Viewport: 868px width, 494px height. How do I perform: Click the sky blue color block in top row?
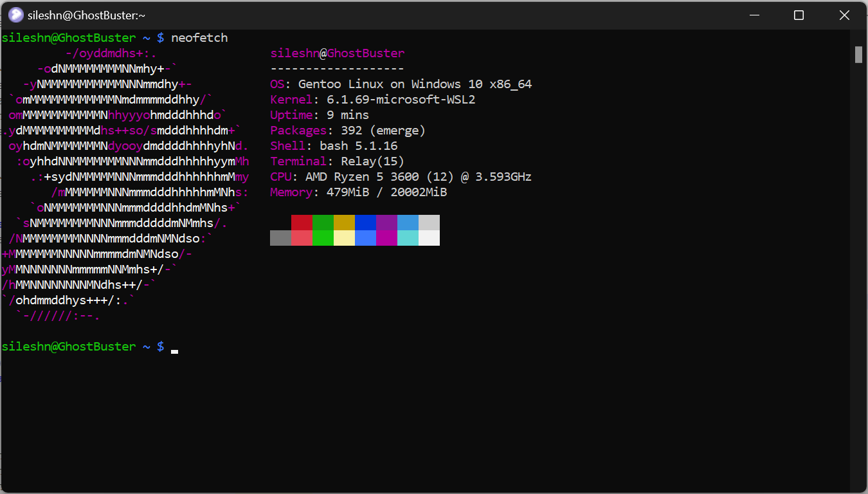pos(408,223)
